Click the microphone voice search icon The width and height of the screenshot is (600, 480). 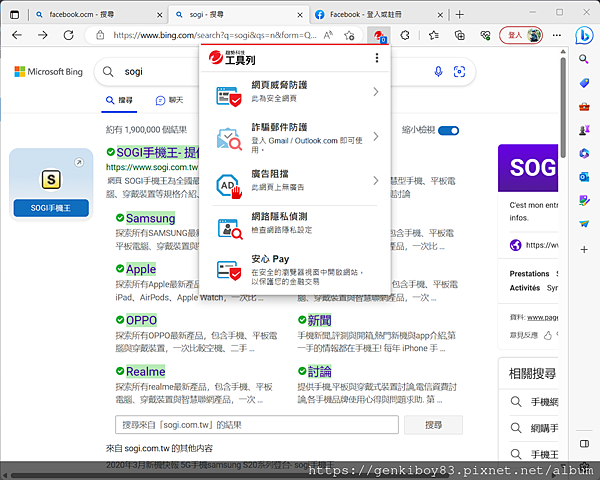pos(438,71)
